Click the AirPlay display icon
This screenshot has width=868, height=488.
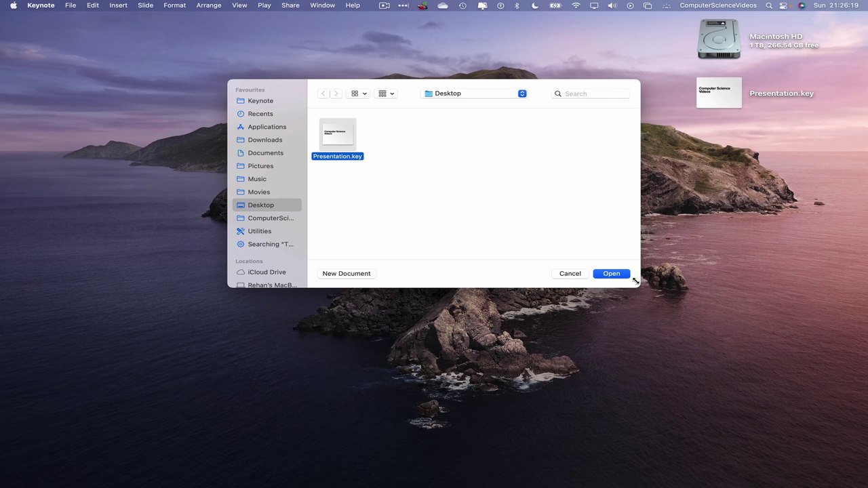tap(594, 5)
